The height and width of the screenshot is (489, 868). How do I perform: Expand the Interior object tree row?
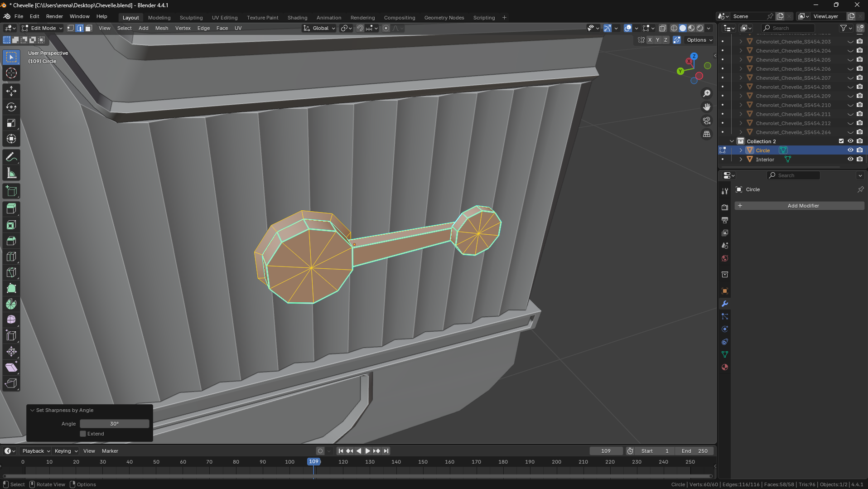[x=741, y=160]
